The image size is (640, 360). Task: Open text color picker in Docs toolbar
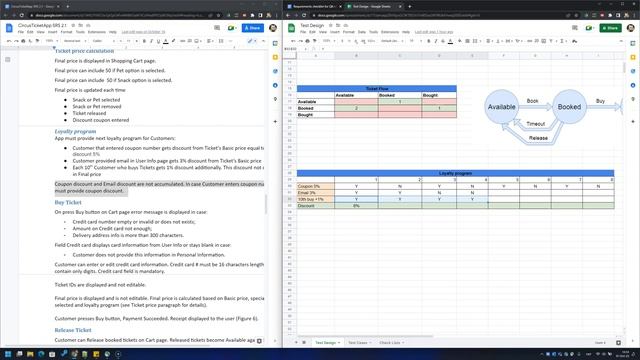click(x=166, y=41)
